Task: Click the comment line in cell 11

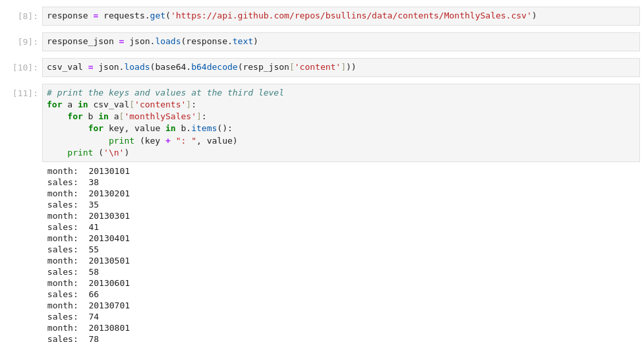Action: click(165, 93)
